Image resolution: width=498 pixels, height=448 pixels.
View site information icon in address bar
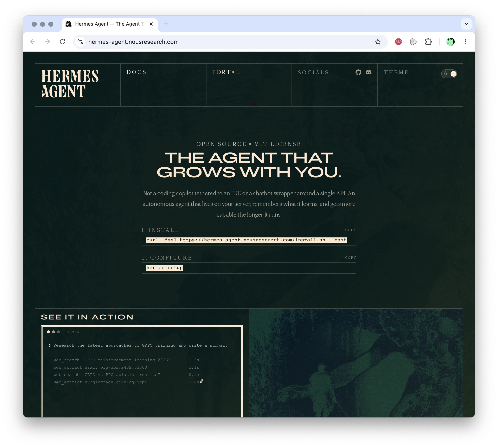click(80, 42)
